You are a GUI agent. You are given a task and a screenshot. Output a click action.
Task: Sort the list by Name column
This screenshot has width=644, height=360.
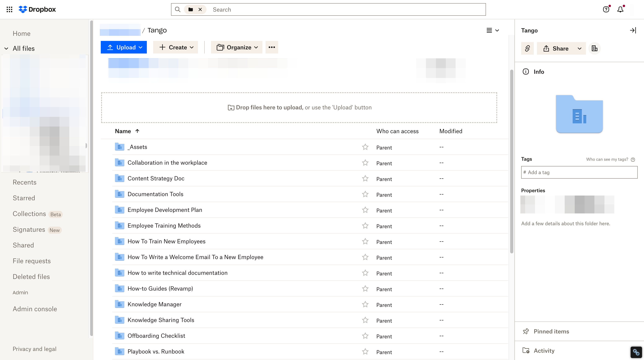tap(127, 131)
